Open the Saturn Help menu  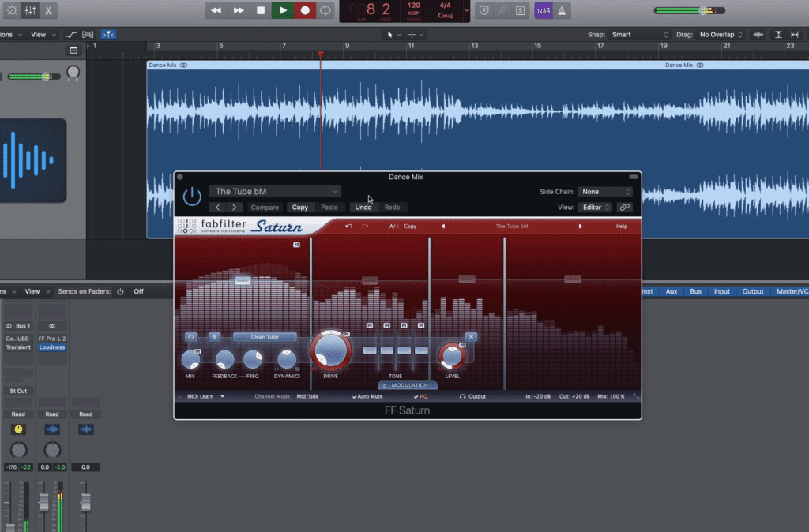[x=622, y=226]
